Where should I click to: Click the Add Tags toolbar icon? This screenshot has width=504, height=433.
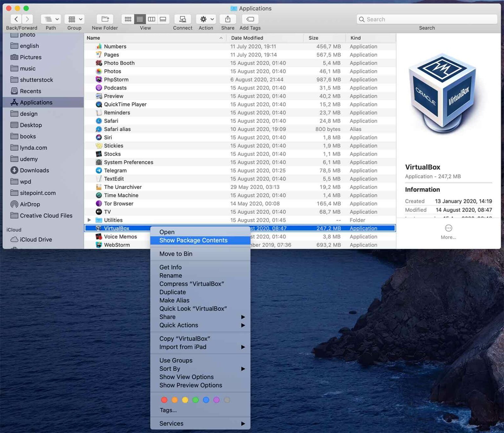(x=249, y=19)
